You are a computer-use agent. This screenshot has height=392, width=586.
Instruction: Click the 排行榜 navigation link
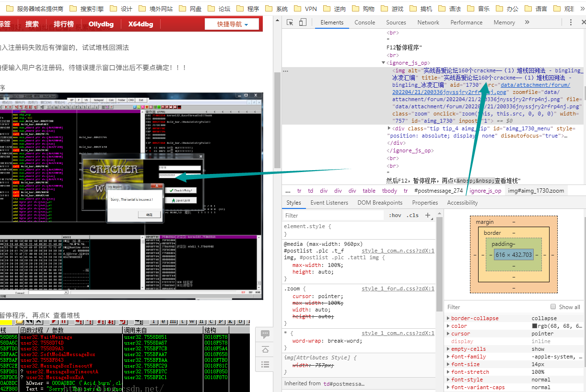(63, 24)
